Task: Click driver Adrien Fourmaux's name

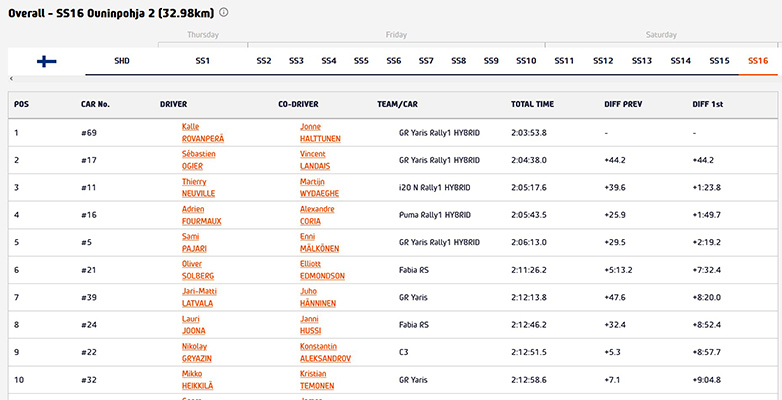Action: [x=202, y=214]
